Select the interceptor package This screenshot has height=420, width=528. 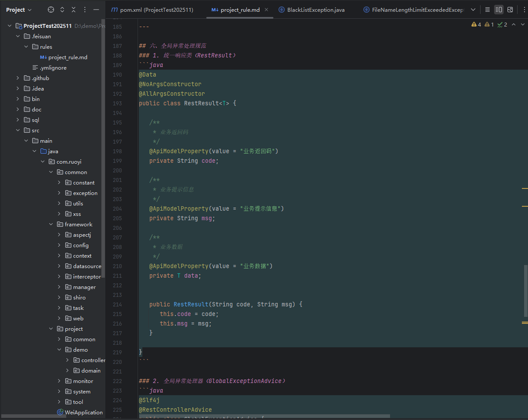click(x=87, y=276)
